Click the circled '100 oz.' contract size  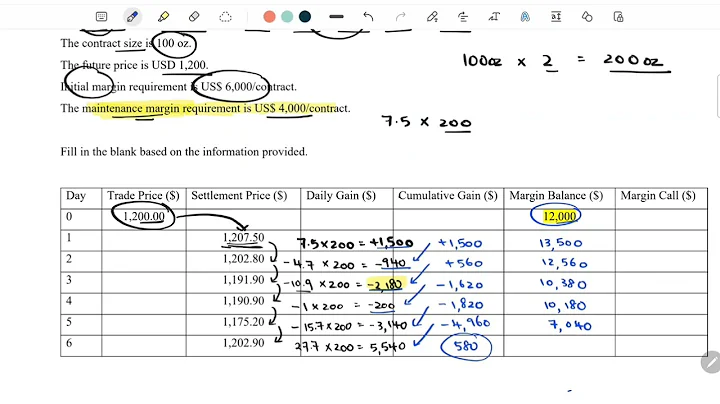point(174,44)
